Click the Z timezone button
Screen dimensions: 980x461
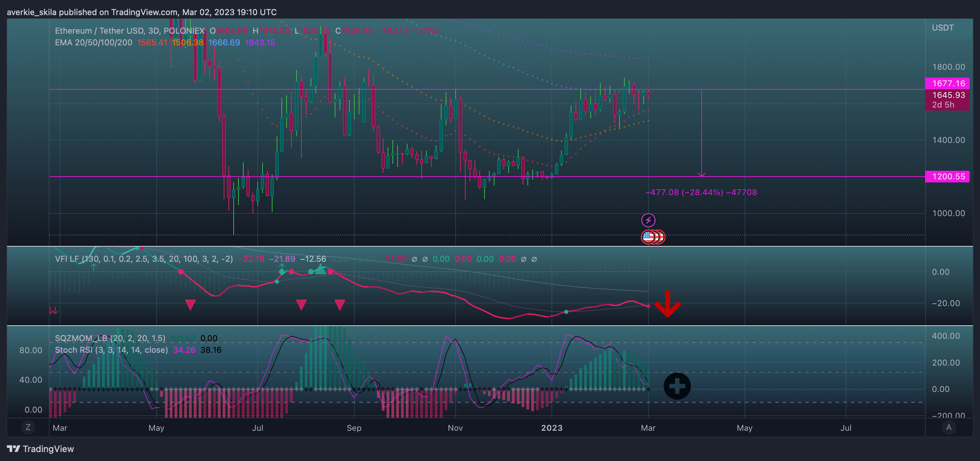tap(28, 427)
